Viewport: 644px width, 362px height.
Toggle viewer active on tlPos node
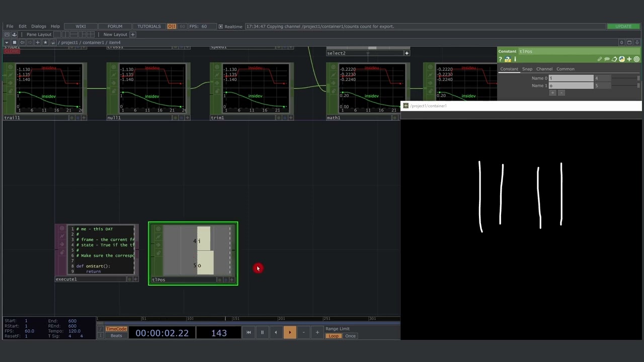[231, 280]
